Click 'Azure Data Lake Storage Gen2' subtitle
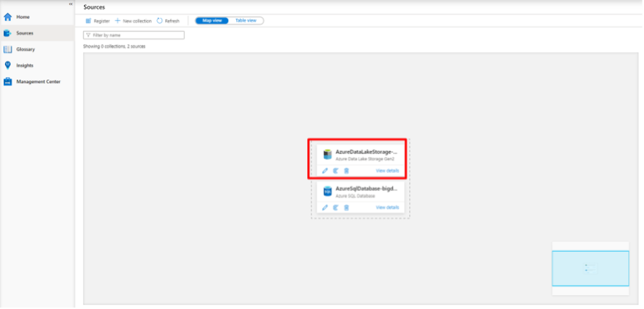644x309 pixels. 365,158
